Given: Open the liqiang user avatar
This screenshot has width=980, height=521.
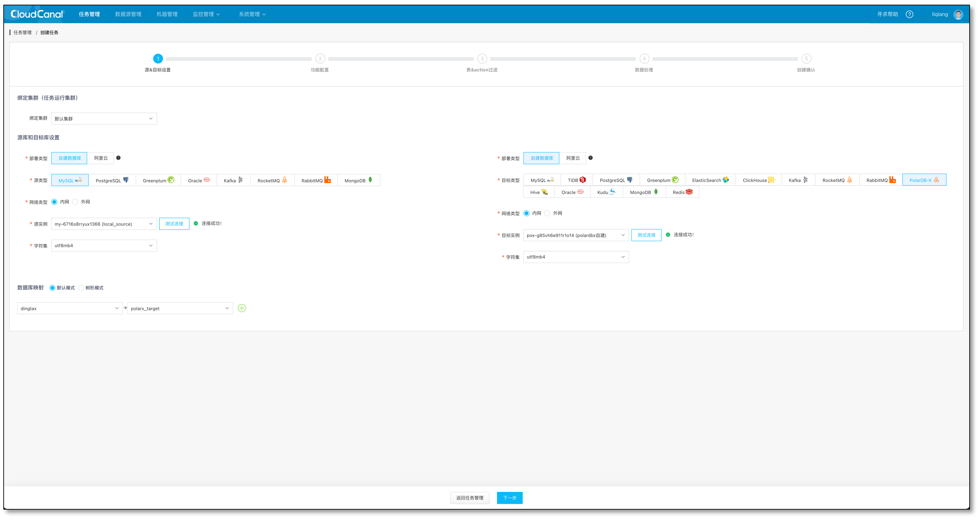Looking at the screenshot, I should coord(958,14).
